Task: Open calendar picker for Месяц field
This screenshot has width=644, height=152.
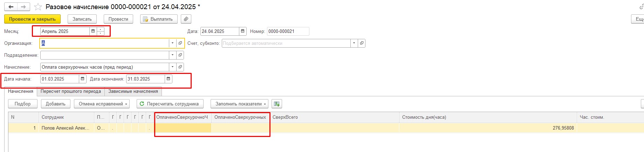Action: point(93,31)
